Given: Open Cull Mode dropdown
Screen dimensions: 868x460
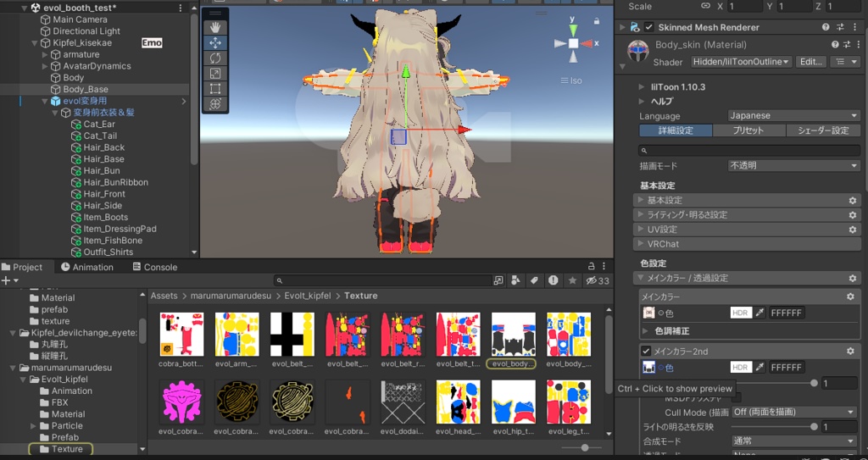Looking at the screenshot, I should point(793,413).
